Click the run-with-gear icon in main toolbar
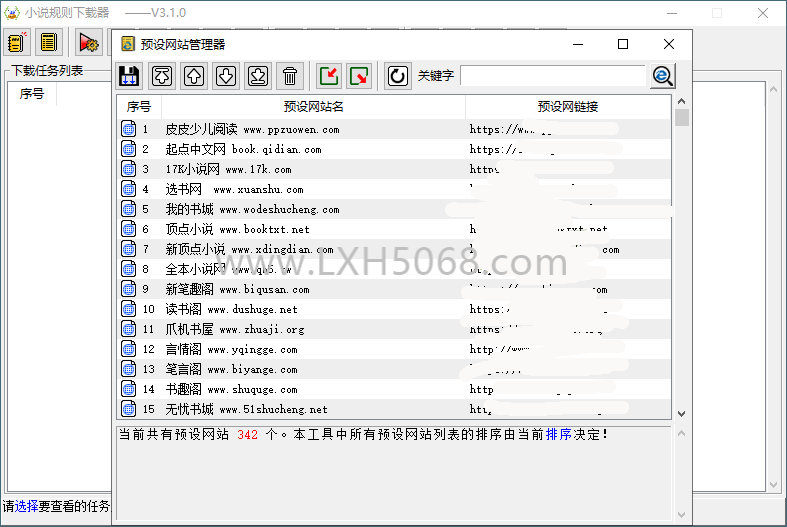 [x=89, y=42]
